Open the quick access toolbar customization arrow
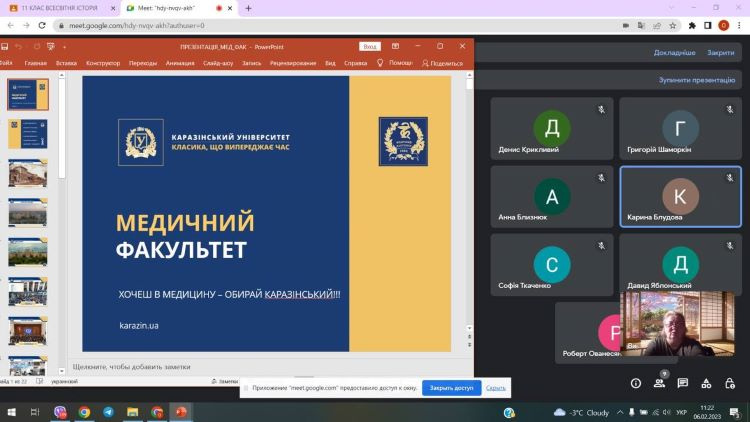 pyautogui.click(x=65, y=47)
